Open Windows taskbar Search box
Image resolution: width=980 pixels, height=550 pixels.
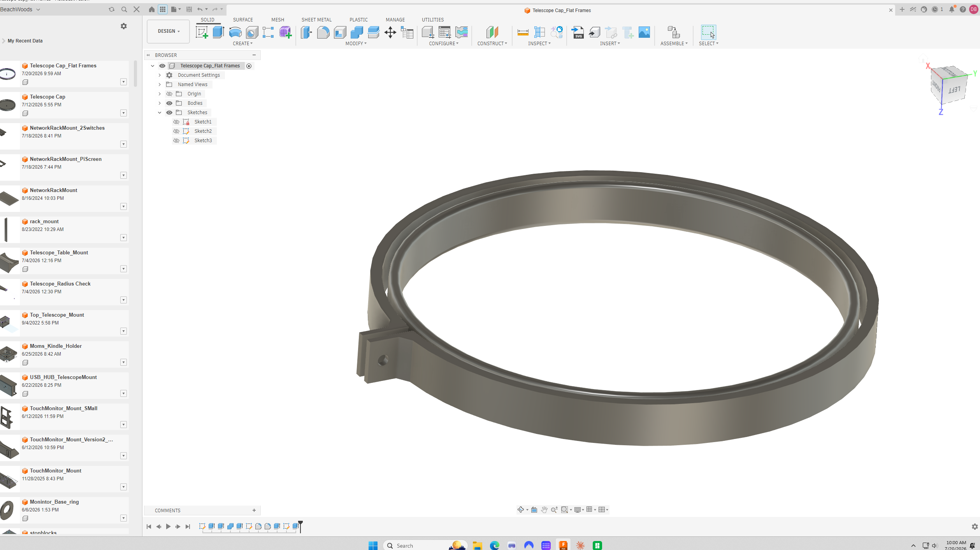click(424, 545)
